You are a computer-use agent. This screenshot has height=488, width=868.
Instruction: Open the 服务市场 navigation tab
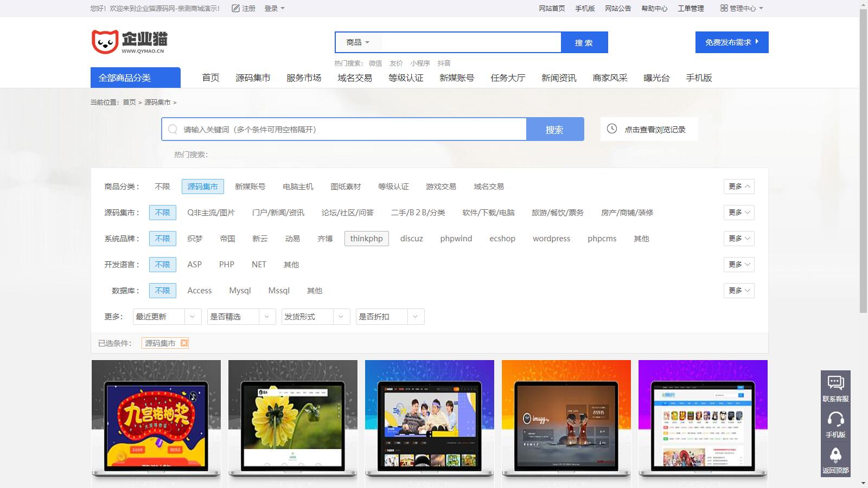click(304, 78)
